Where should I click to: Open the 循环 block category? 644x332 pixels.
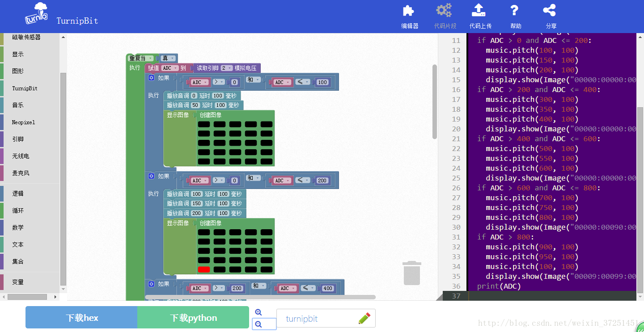click(30, 210)
